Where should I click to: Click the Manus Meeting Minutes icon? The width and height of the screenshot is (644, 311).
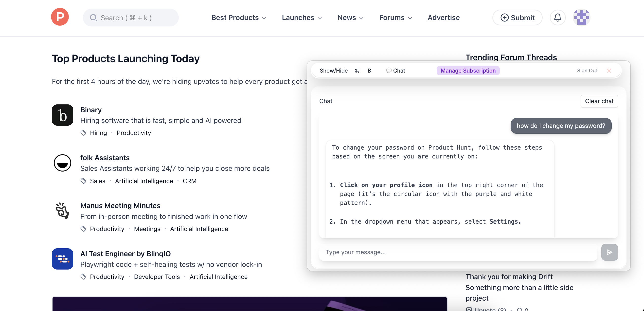[x=62, y=211]
